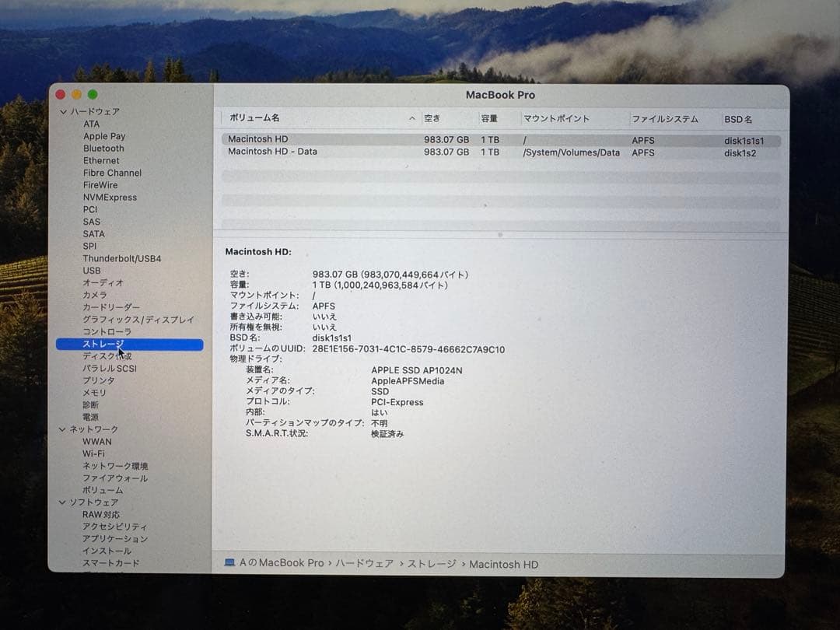Select Bluetooth in the sidebar

pyautogui.click(x=103, y=148)
